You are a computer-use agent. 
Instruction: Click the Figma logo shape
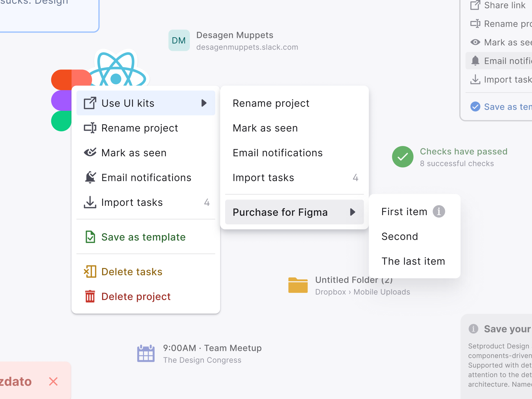click(62, 100)
